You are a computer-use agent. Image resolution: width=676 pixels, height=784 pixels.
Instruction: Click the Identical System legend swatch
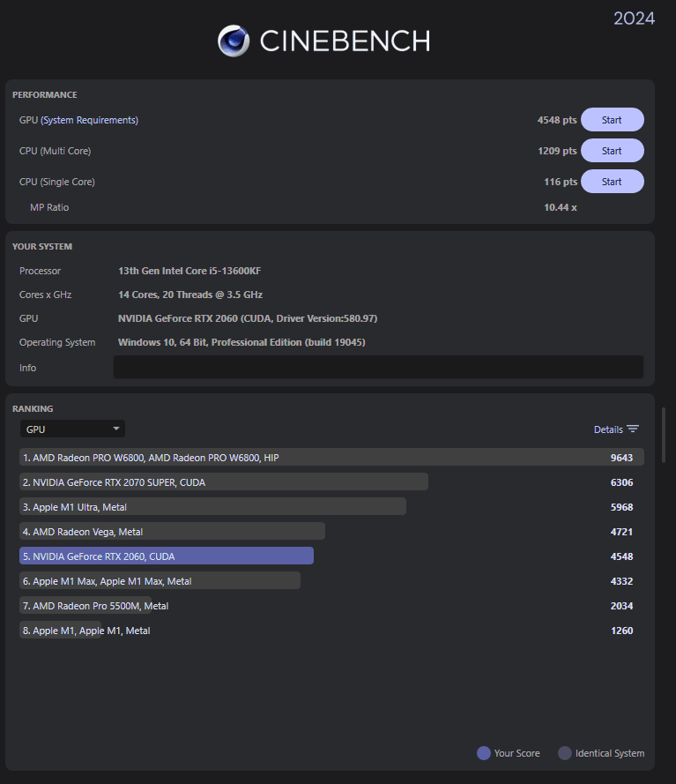click(565, 753)
